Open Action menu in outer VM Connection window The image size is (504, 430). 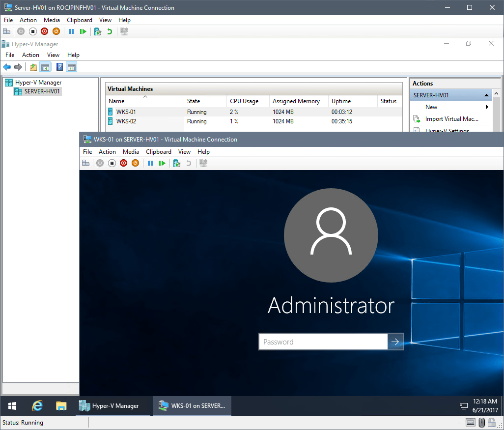point(28,20)
